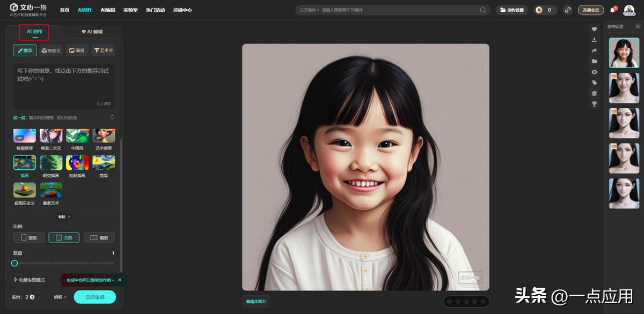This screenshot has width=644, height=314.
Task: Select the 横图 landscape ratio option
Action: pyautogui.click(x=99, y=237)
